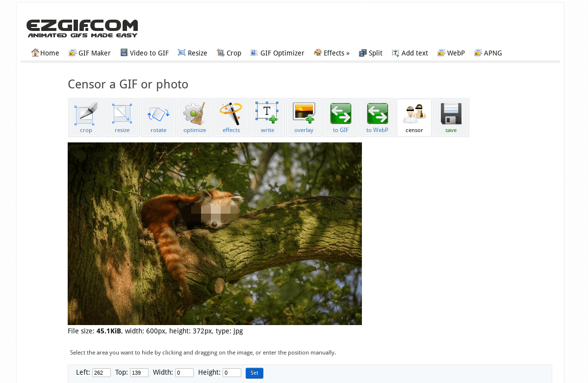Open the optimize tool
Image resolution: width=588 pixels, height=383 pixels.
pyautogui.click(x=195, y=113)
